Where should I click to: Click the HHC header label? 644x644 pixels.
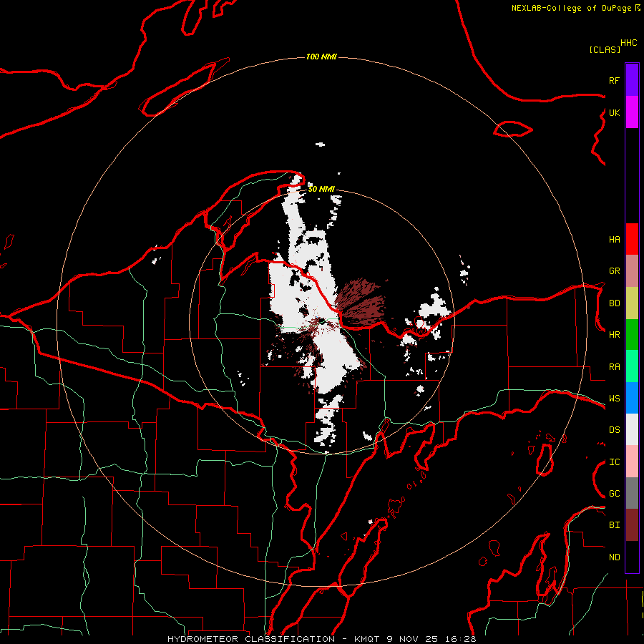tap(629, 43)
